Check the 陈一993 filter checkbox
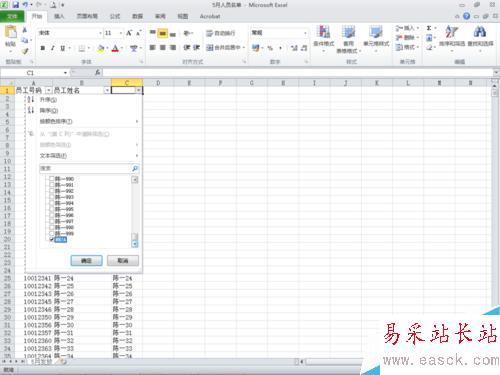 point(52,197)
